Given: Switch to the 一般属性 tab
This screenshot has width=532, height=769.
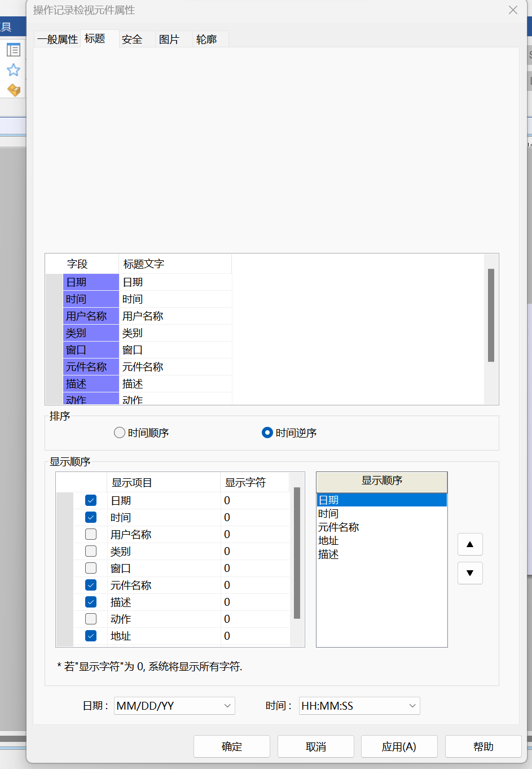Looking at the screenshot, I should (x=58, y=39).
